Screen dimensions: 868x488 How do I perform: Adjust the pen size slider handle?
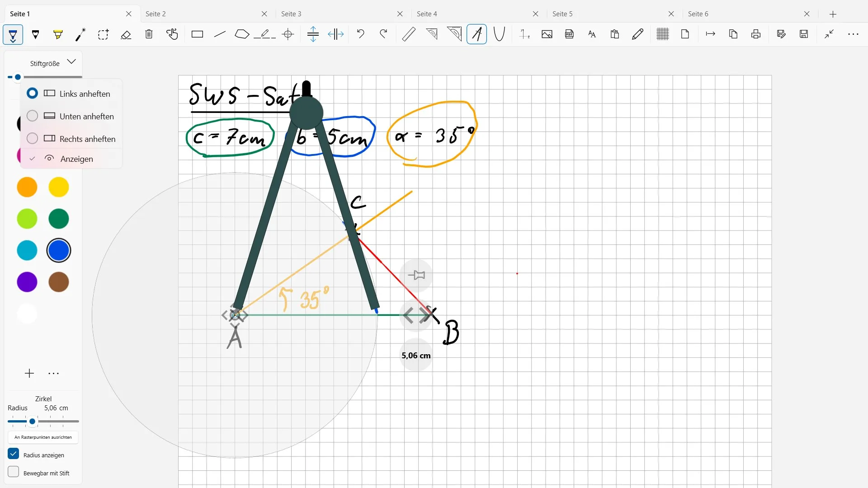[x=18, y=77]
